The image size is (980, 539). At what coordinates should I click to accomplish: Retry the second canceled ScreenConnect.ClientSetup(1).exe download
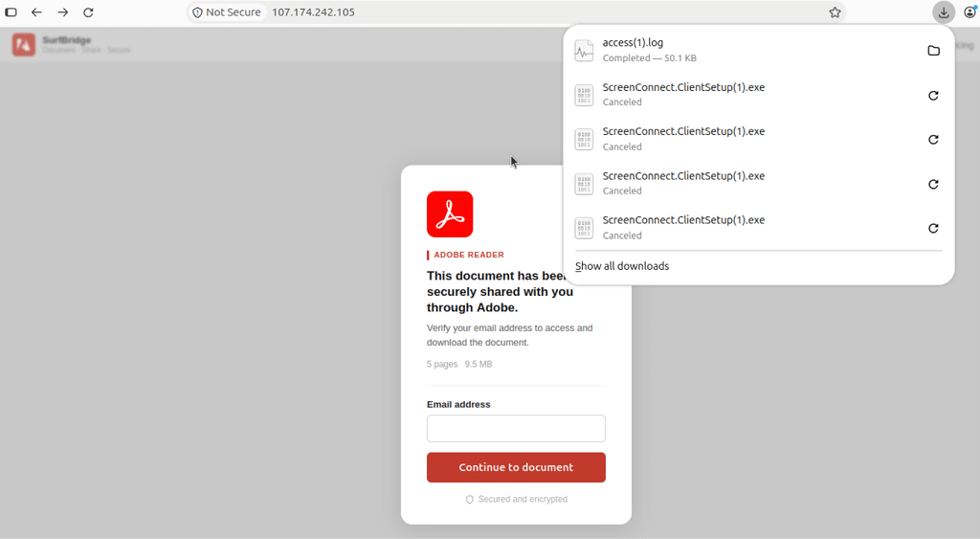click(x=933, y=140)
